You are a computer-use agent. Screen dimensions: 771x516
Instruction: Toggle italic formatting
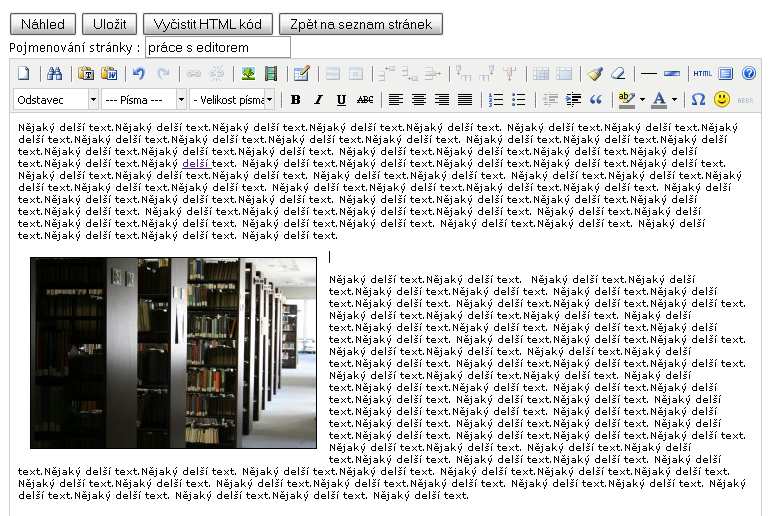point(319,100)
